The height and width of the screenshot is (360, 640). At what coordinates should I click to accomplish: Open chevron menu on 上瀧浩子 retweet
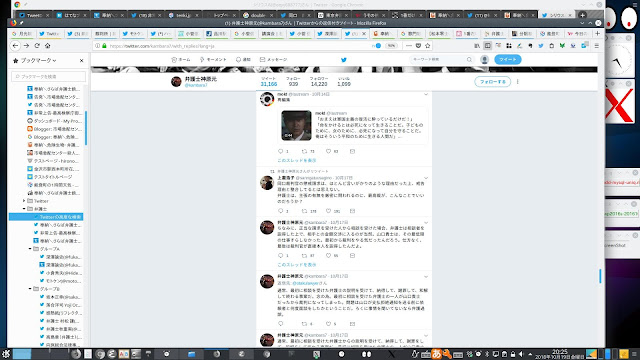[x=426, y=178]
